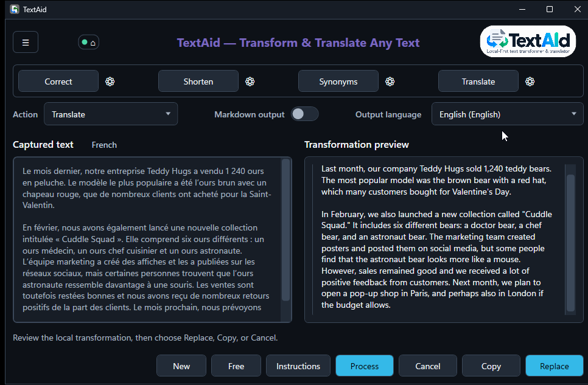Viewport: 588px width, 385px height.
Task: Open the hamburger menu
Action: point(26,42)
